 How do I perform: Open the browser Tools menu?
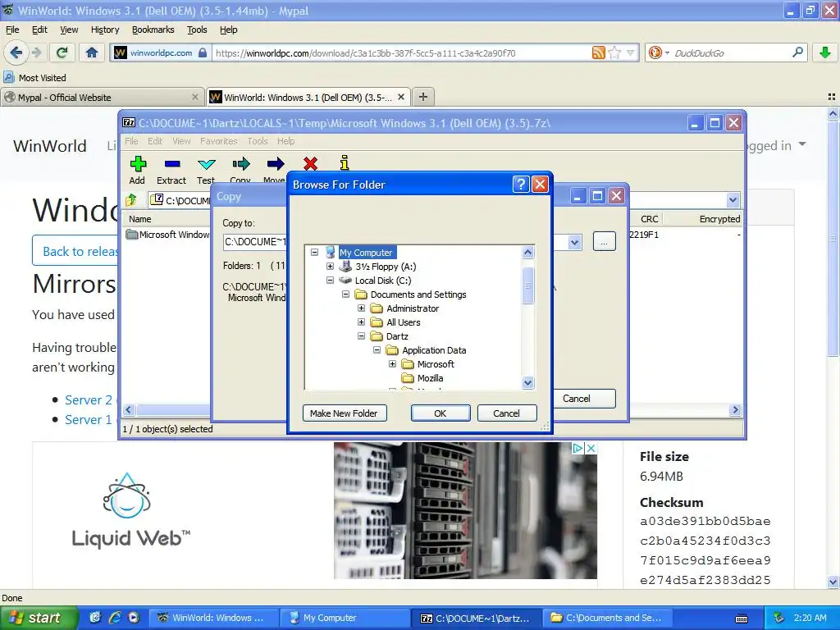197,30
